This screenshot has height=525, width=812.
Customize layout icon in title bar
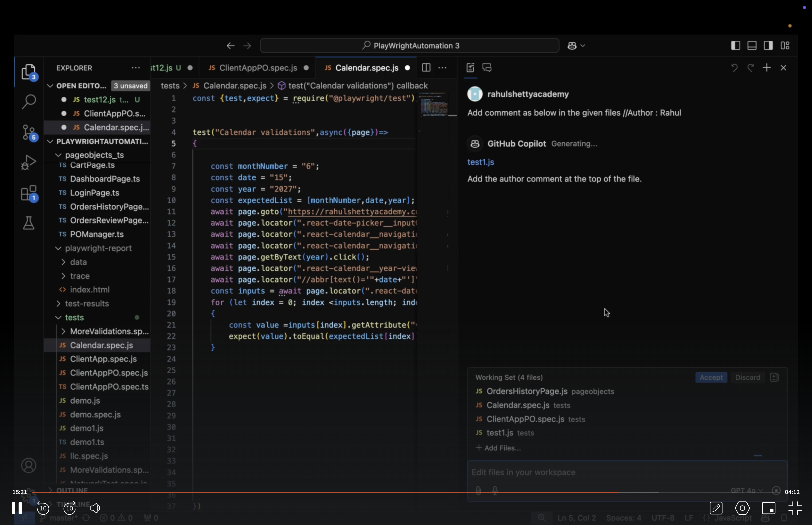point(785,46)
